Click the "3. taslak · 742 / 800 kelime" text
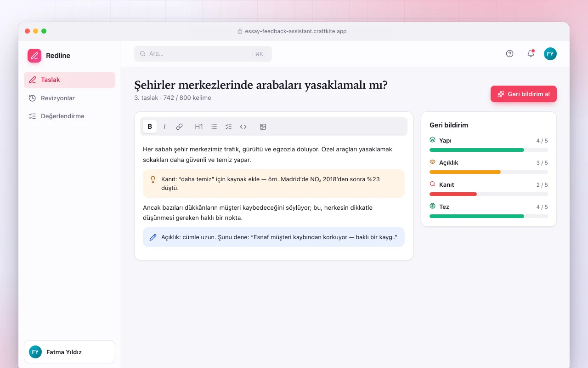The height and width of the screenshot is (368, 588). click(x=173, y=98)
